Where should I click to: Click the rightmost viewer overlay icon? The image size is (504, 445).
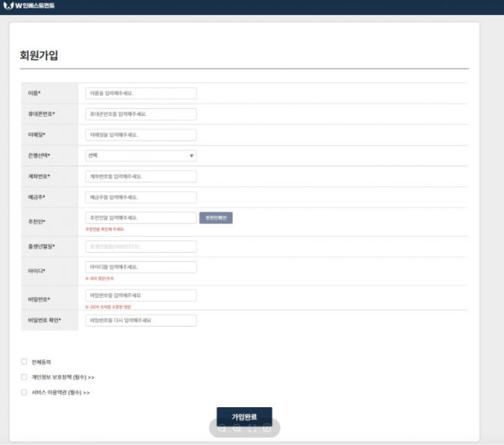[267, 428]
